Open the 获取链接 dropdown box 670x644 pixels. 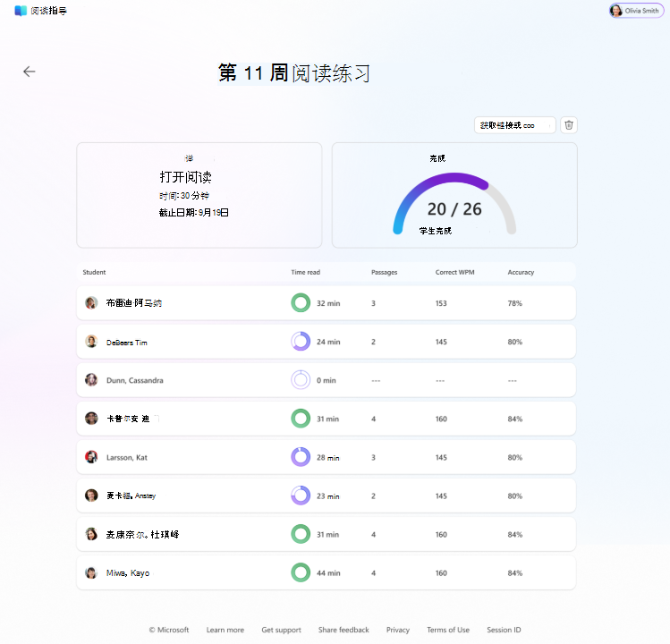515,125
